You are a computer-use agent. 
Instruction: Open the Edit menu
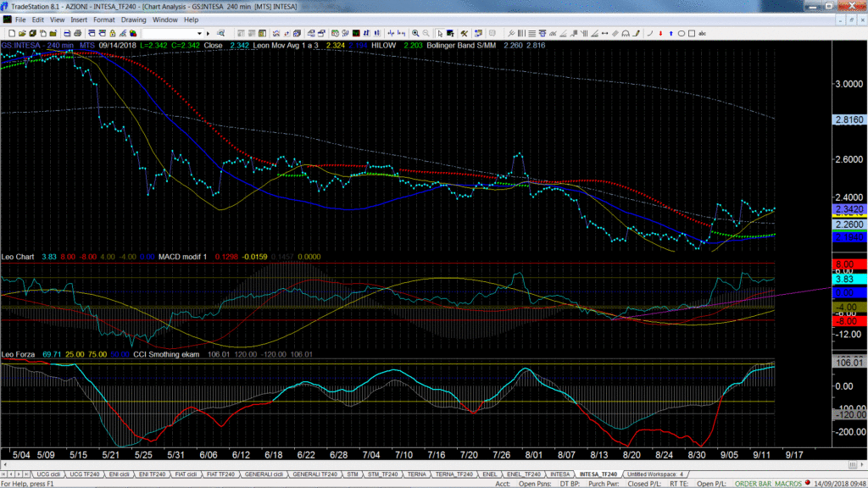(37, 20)
